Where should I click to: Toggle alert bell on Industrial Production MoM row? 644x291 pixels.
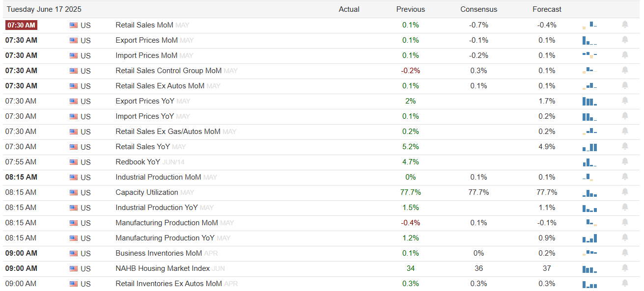[625, 177]
